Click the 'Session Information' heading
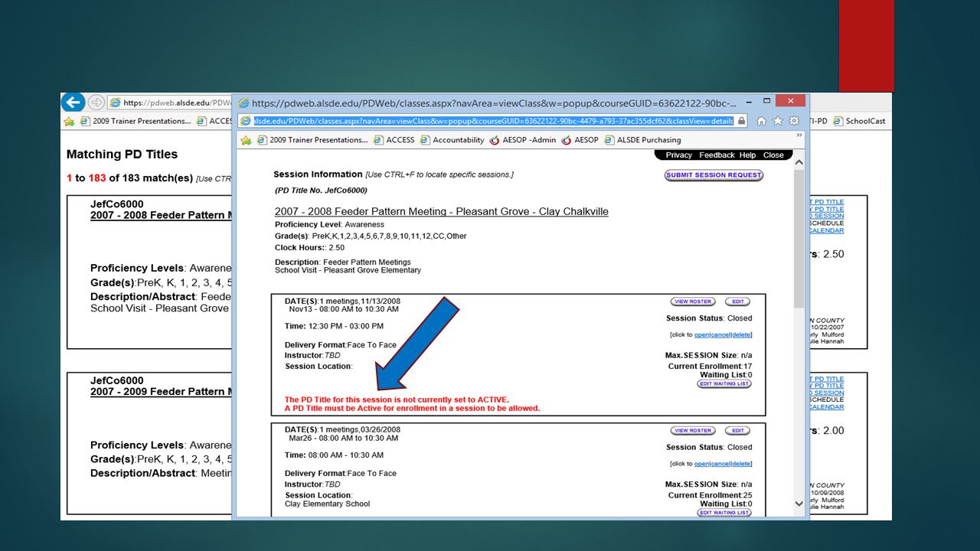 click(x=318, y=174)
